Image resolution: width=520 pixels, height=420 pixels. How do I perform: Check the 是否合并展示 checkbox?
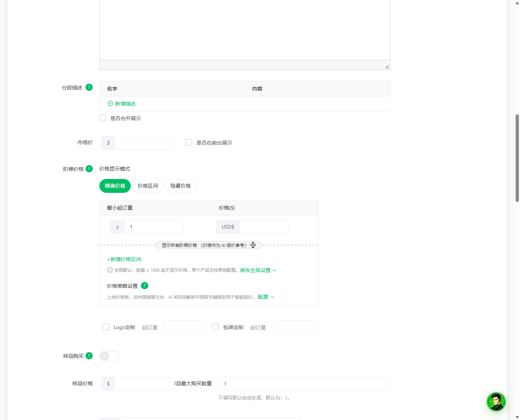pyautogui.click(x=103, y=118)
